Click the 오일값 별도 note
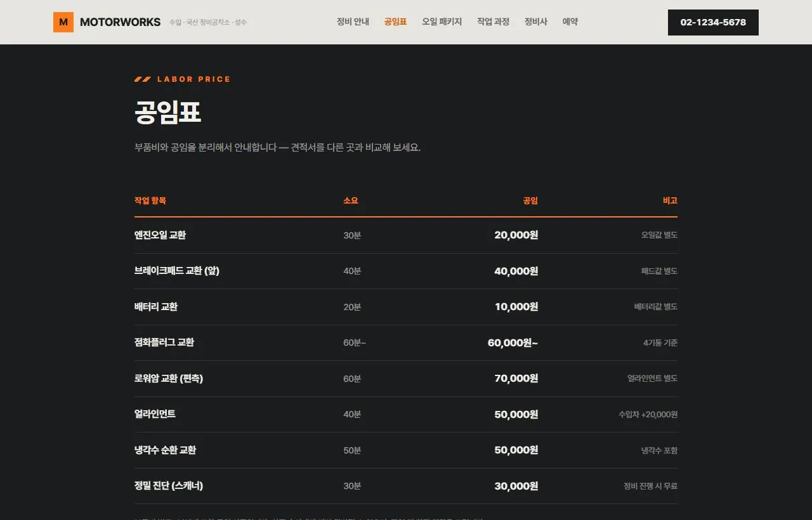 [659, 235]
